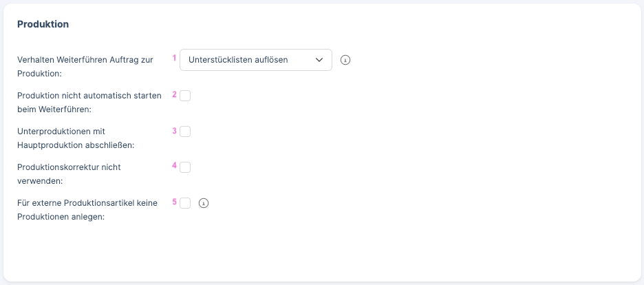Click info icon next to externe Produktionsartikel checkbox
The height and width of the screenshot is (285, 644).
pos(203,203)
